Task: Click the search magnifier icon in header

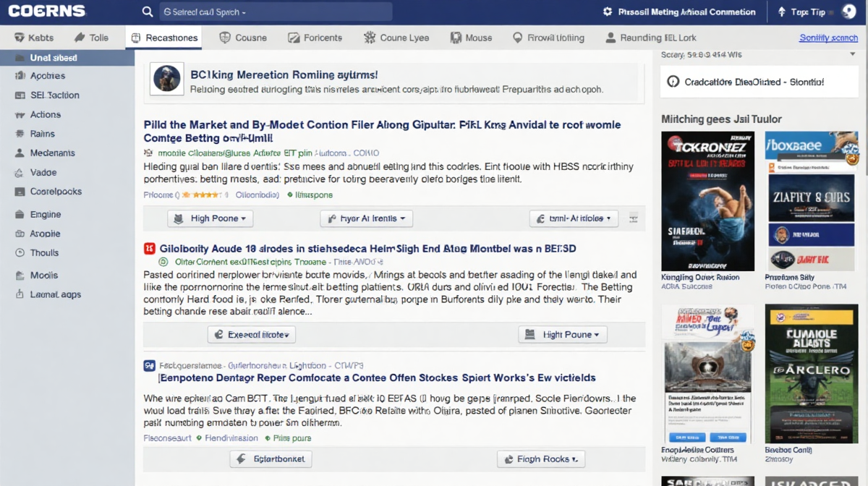Action: point(148,12)
